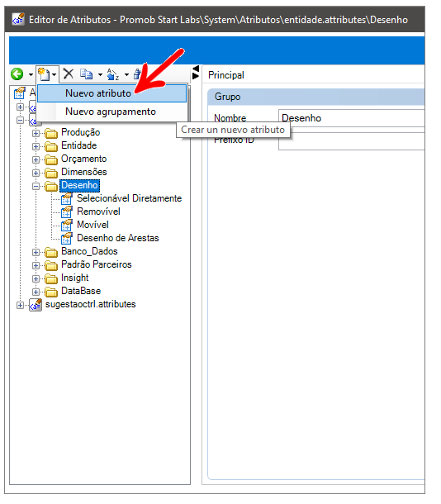Click the root attributes tree icon
The height and width of the screenshot is (504, 441).
(x=20, y=93)
